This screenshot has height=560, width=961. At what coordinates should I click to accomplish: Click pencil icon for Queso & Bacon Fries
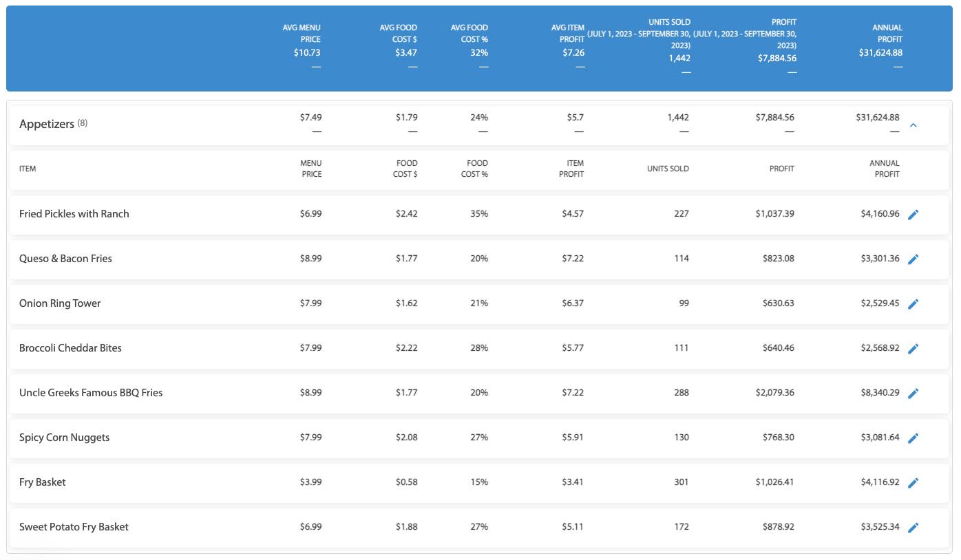913,259
